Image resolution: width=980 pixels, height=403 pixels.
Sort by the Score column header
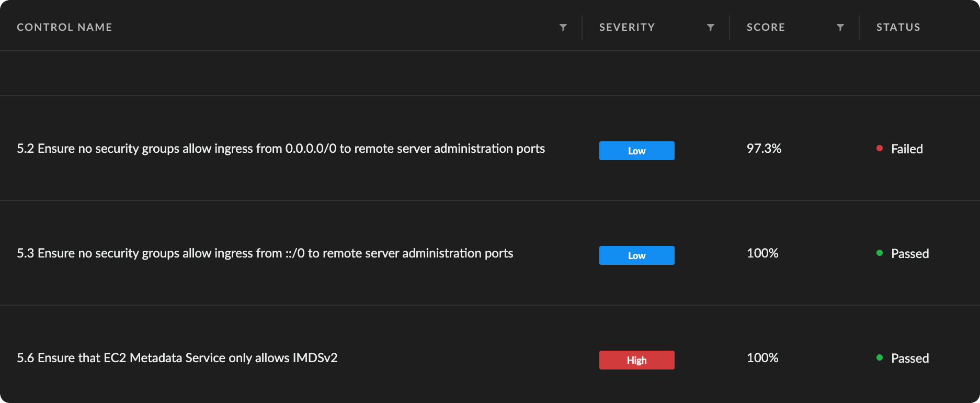pyautogui.click(x=766, y=27)
